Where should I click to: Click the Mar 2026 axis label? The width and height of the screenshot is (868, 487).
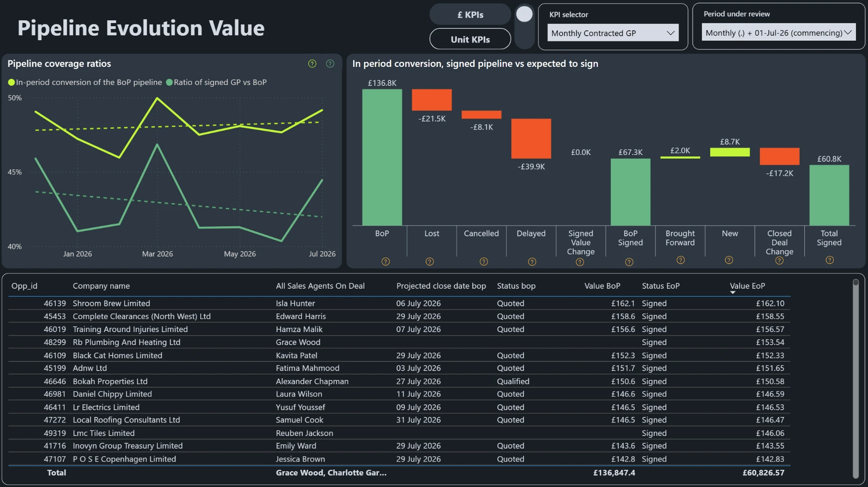pyautogui.click(x=157, y=254)
